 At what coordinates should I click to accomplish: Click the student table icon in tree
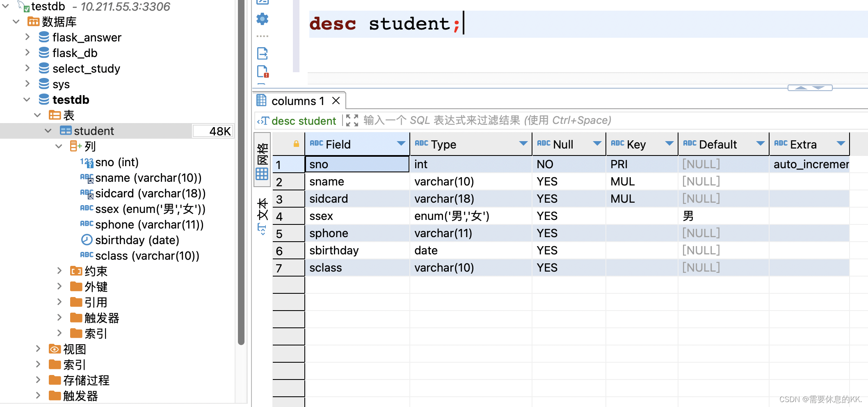pos(66,130)
